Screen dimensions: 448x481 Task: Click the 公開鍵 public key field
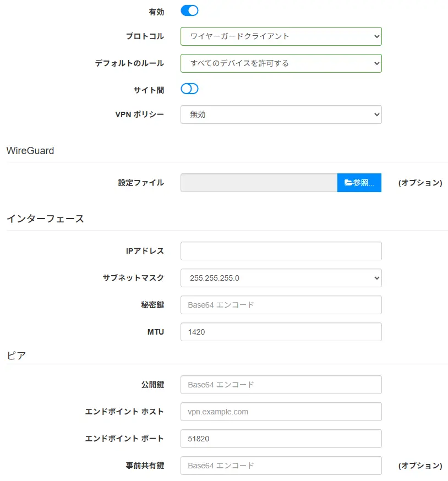[x=281, y=385]
